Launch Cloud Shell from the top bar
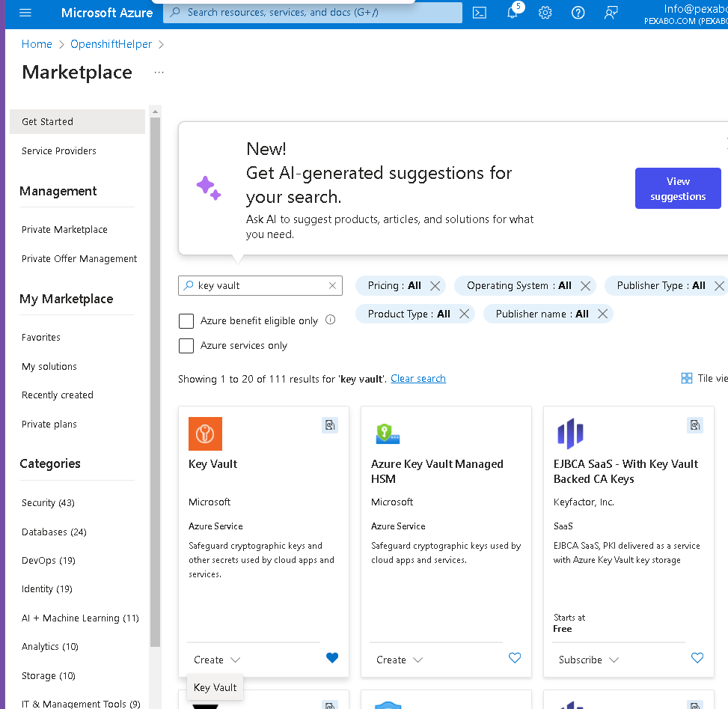The image size is (728, 709). [x=479, y=13]
